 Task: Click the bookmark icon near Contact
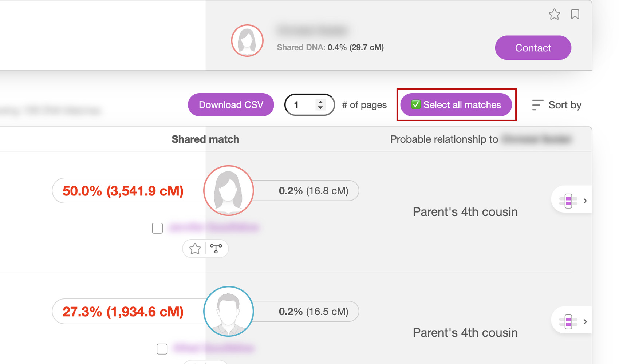coord(575,14)
